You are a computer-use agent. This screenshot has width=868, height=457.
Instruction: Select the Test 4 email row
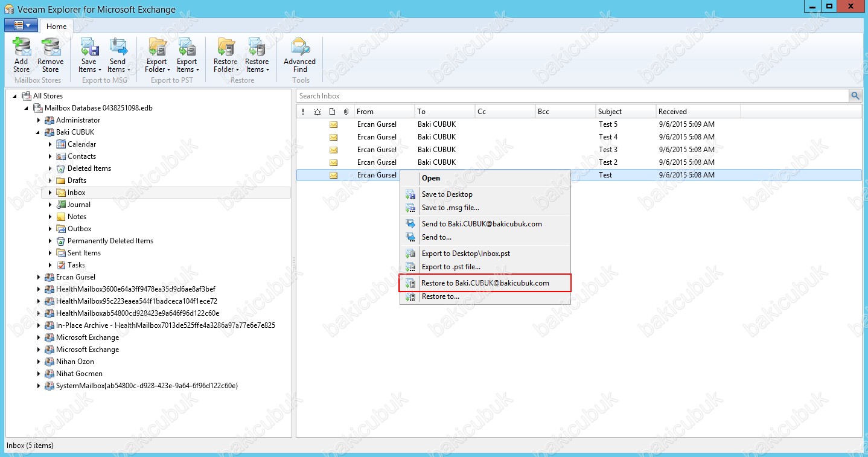pyautogui.click(x=579, y=137)
